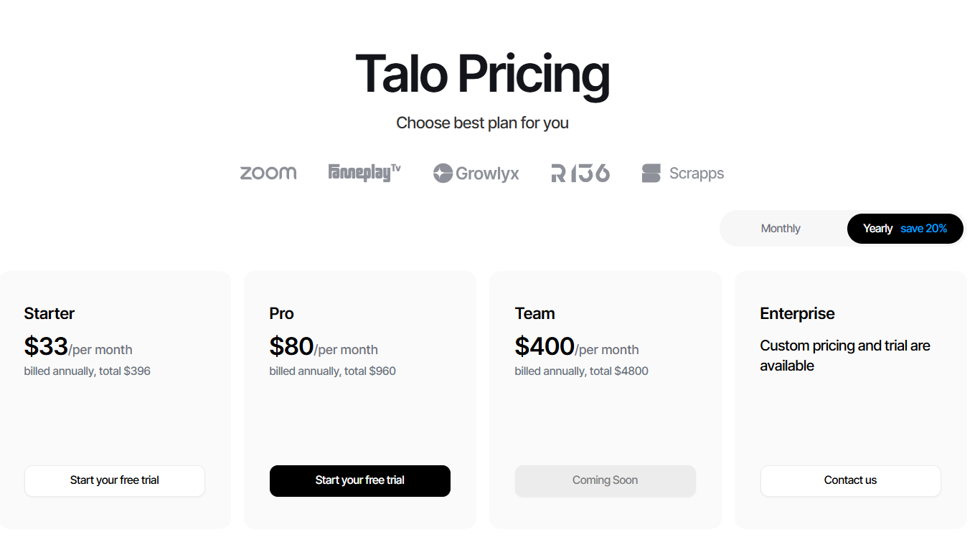Select the R136 brand logo
The image size is (980, 552).
tap(580, 173)
